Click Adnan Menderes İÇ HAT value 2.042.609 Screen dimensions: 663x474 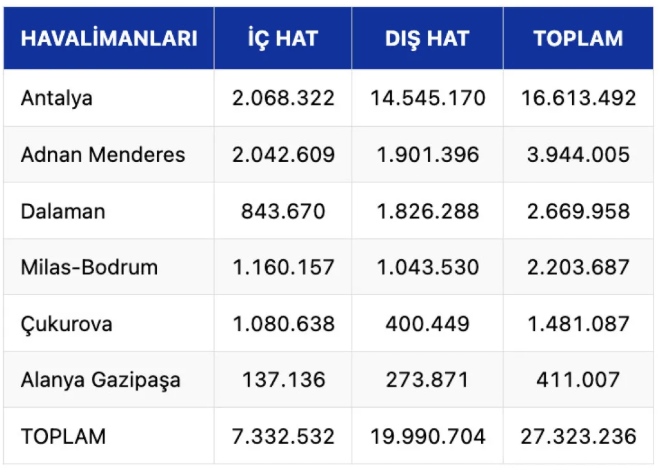click(x=283, y=155)
